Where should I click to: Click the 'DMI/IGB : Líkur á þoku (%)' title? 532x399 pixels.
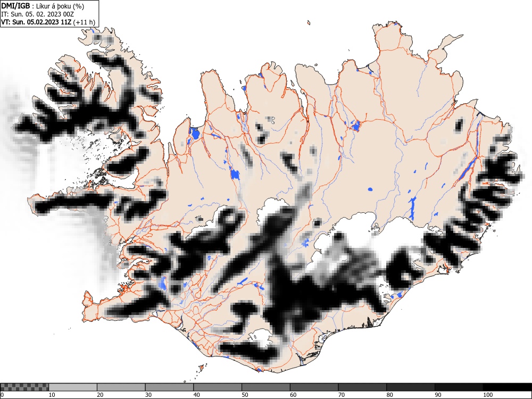click(43, 6)
